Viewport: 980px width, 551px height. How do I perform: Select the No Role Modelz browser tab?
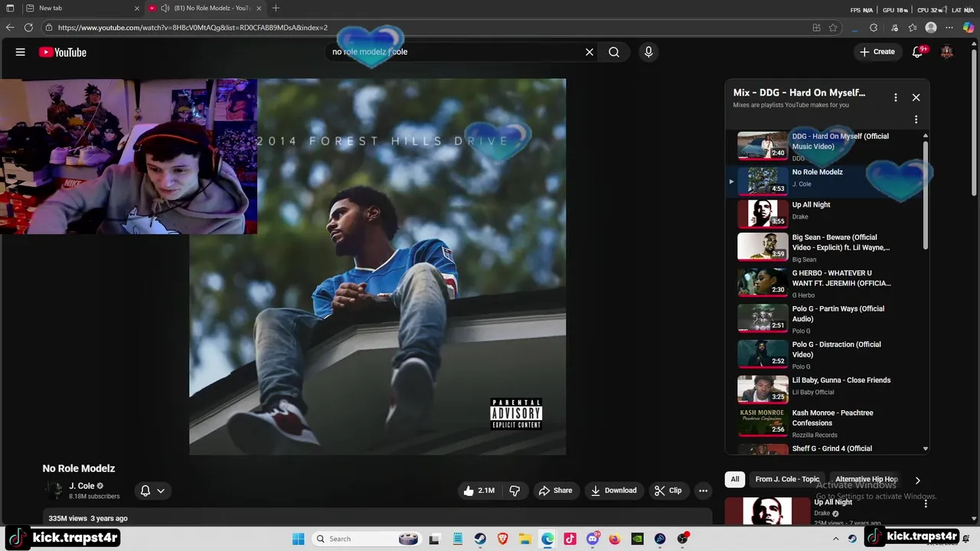[204, 8]
